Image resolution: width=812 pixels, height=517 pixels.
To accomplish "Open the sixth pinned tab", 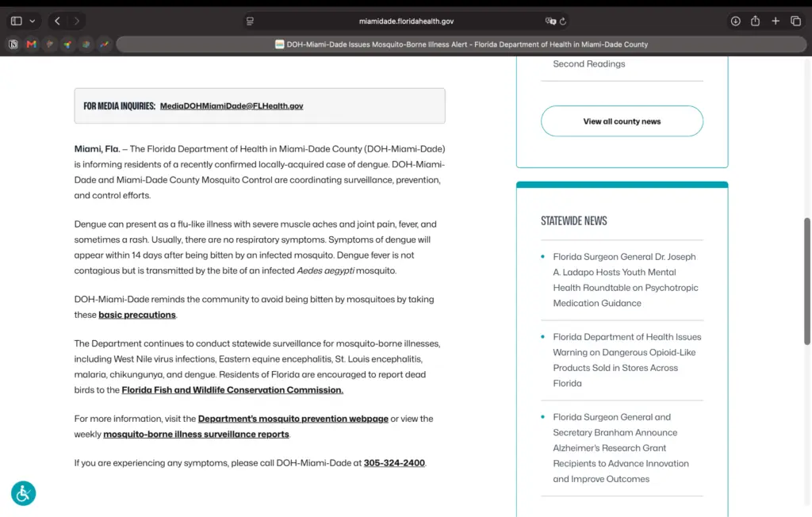I will (x=104, y=44).
